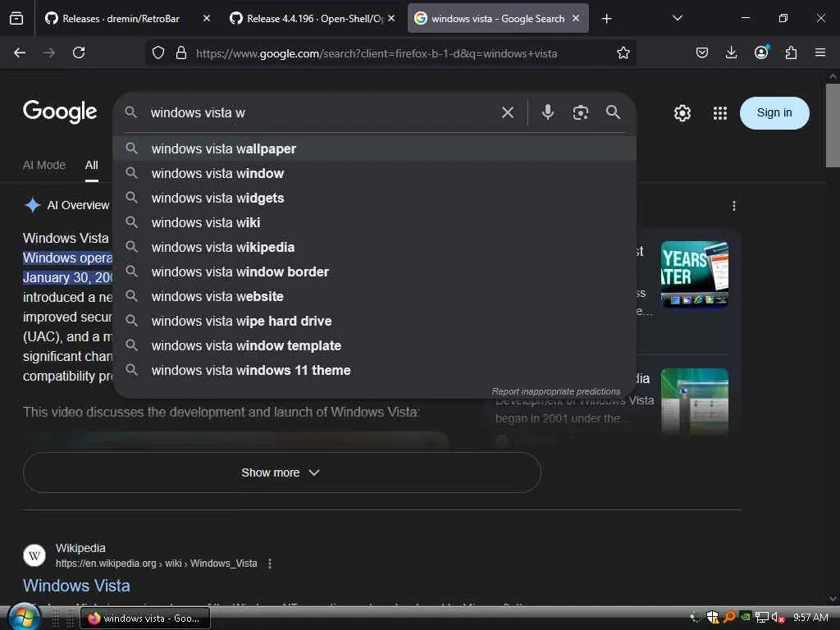Reload the page with refresh icon

79,52
